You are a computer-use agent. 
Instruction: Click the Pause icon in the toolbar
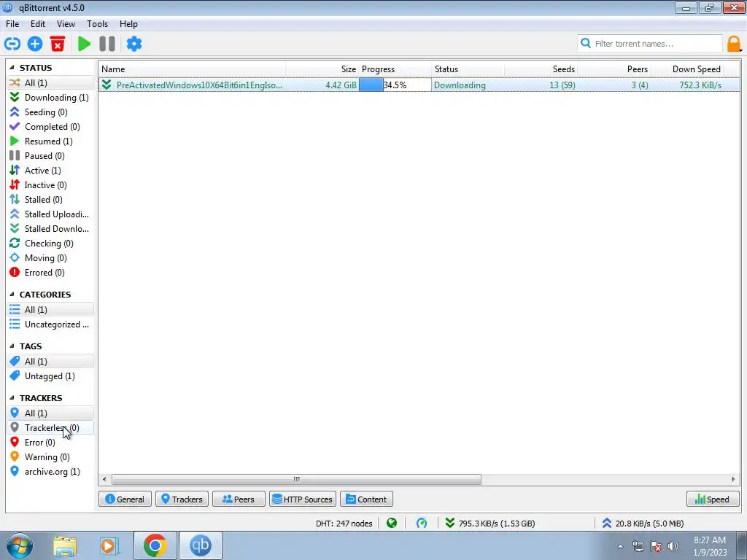107,44
